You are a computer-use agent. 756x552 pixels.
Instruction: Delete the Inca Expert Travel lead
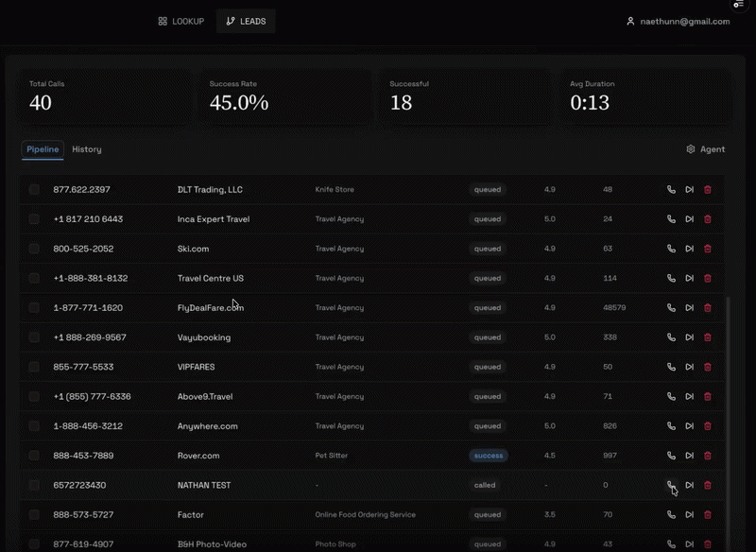(x=707, y=219)
